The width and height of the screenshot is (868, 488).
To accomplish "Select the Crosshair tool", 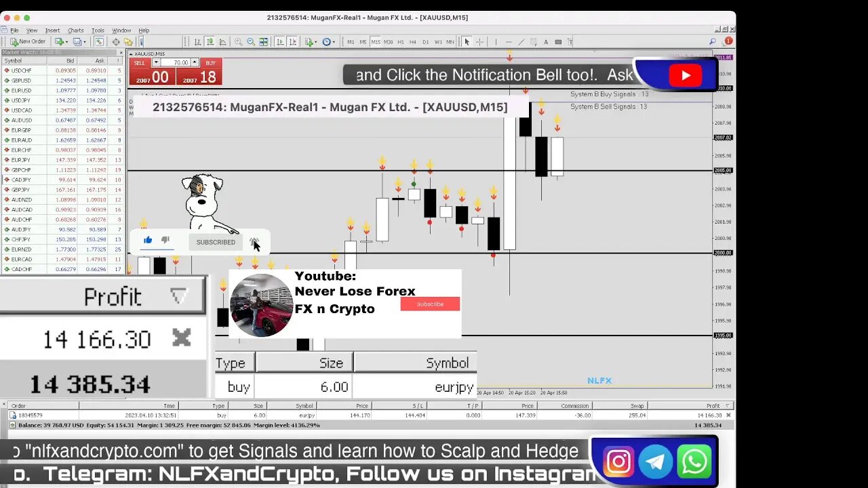I will coord(479,42).
